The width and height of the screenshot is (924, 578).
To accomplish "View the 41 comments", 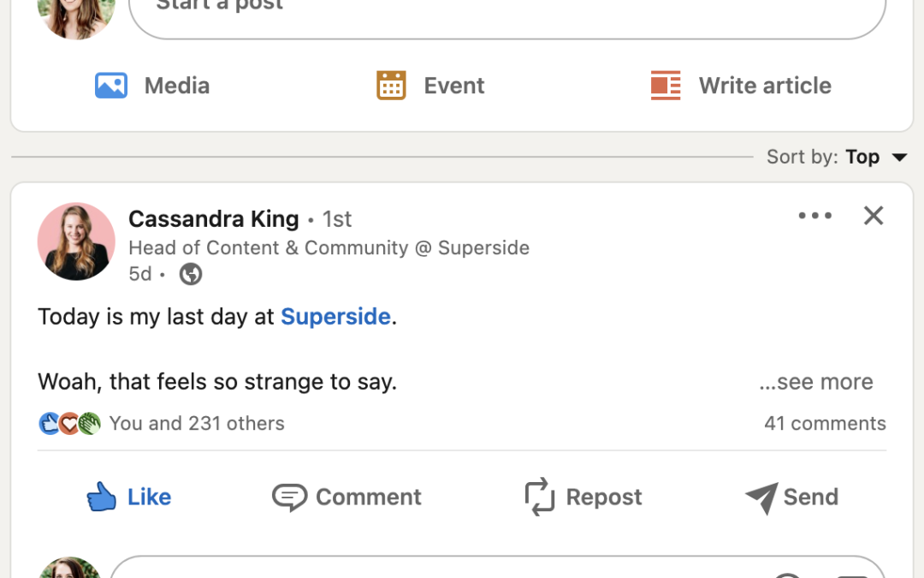I will 825,423.
